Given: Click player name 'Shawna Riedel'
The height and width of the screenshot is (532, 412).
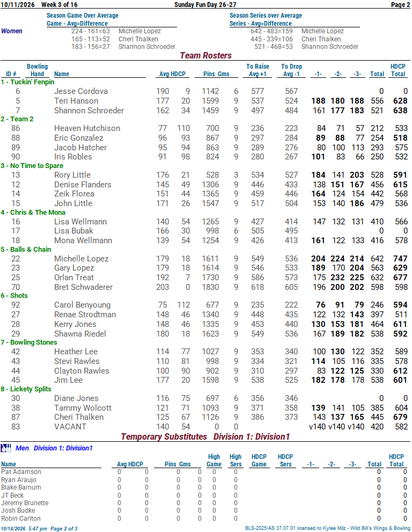Looking at the screenshot, I should (80, 334).
